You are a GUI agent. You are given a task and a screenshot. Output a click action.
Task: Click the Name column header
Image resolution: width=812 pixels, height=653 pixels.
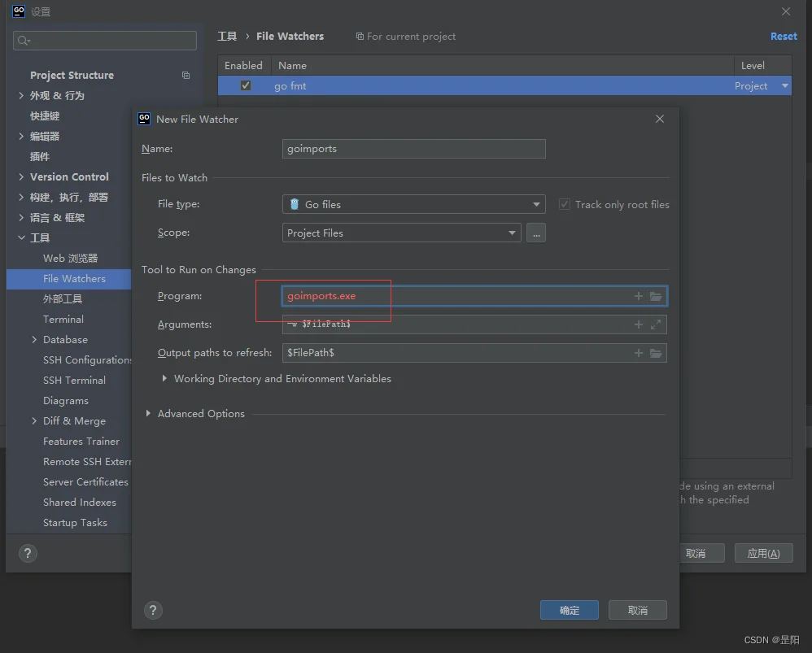tap(502, 66)
